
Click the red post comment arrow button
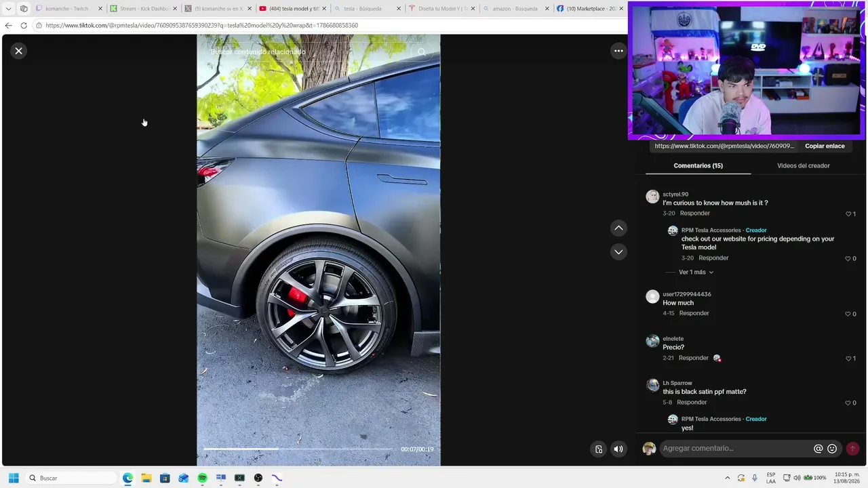pyautogui.click(x=853, y=449)
